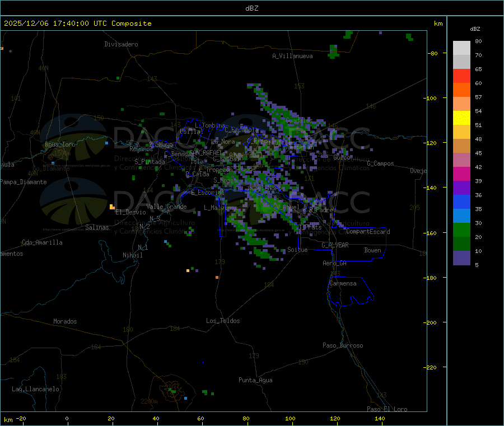Image resolution: width=504 pixels, height=426 pixels.
Task: Click the 5 dBZ purple legend swatch
Action: (x=461, y=258)
